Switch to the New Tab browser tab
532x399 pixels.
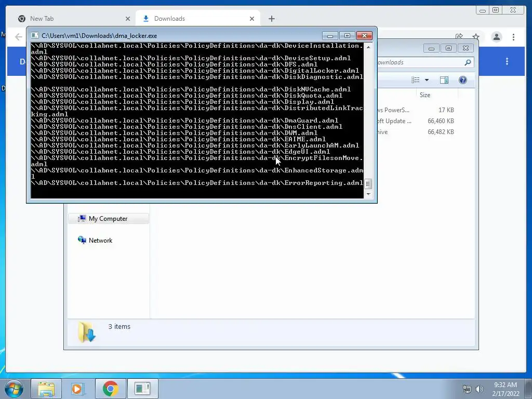pyautogui.click(x=74, y=19)
